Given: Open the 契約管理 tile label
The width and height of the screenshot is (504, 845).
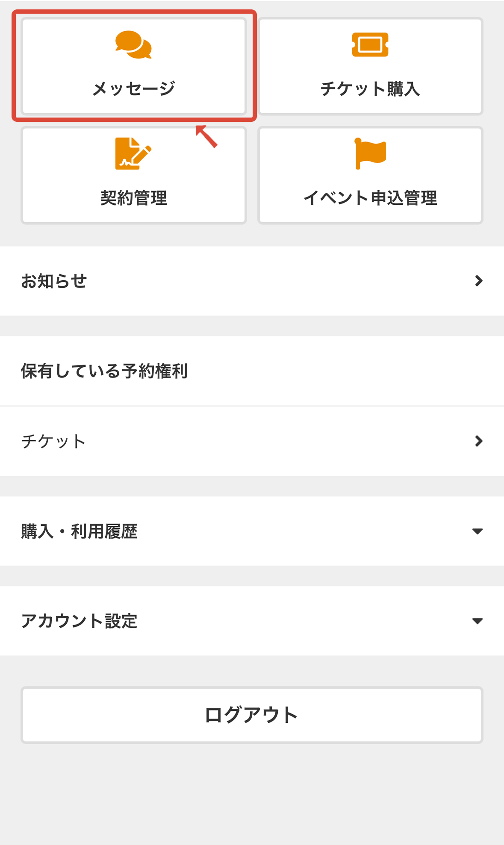Looking at the screenshot, I should (x=133, y=198).
